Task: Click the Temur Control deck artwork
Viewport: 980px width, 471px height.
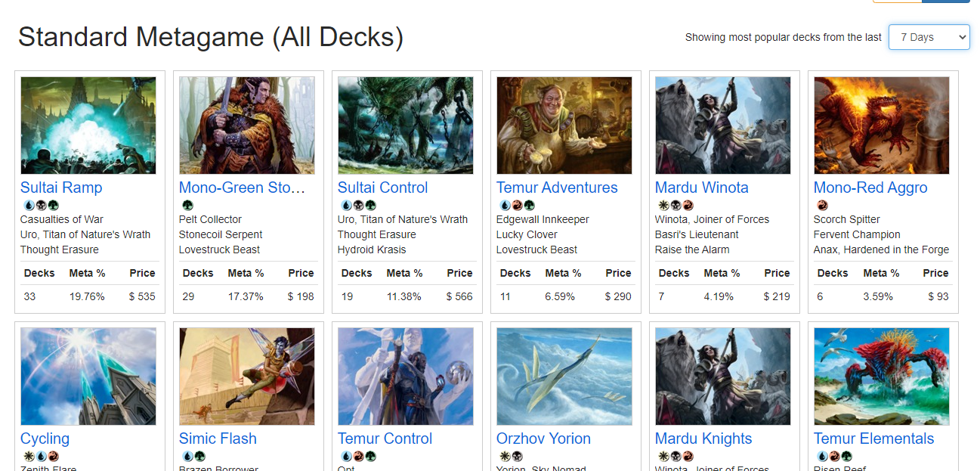Action: pos(405,376)
